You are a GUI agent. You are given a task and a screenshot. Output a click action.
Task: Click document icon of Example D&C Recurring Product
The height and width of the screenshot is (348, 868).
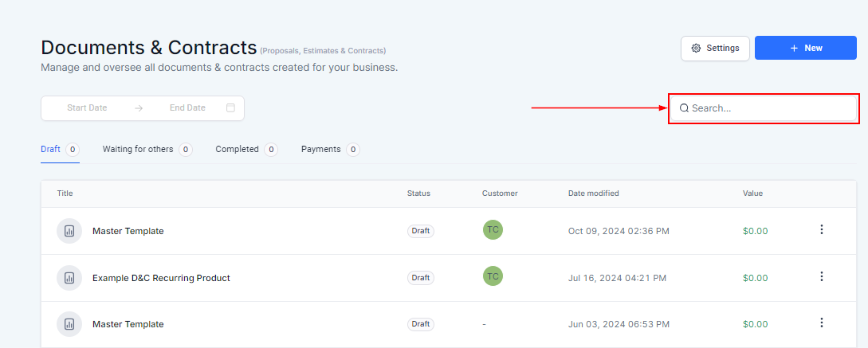point(69,278)
